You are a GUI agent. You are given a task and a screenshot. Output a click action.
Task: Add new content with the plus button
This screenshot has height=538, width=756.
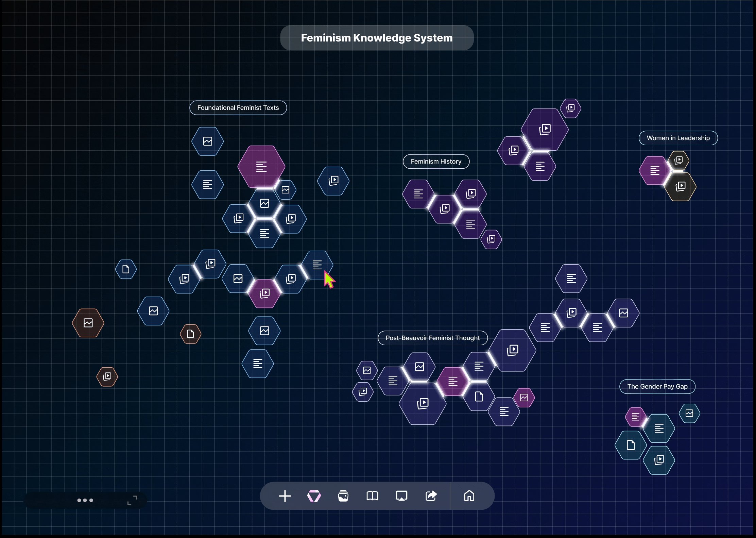pos(285,496)
